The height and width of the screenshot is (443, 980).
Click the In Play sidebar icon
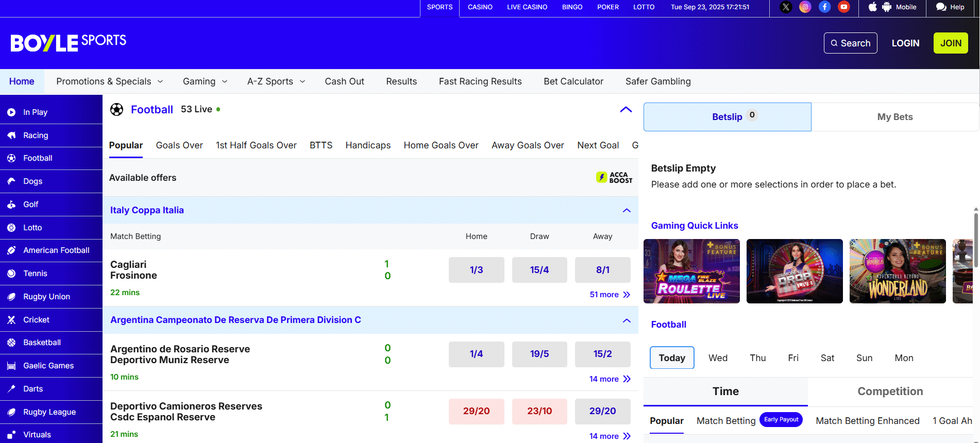click(11, 112)
